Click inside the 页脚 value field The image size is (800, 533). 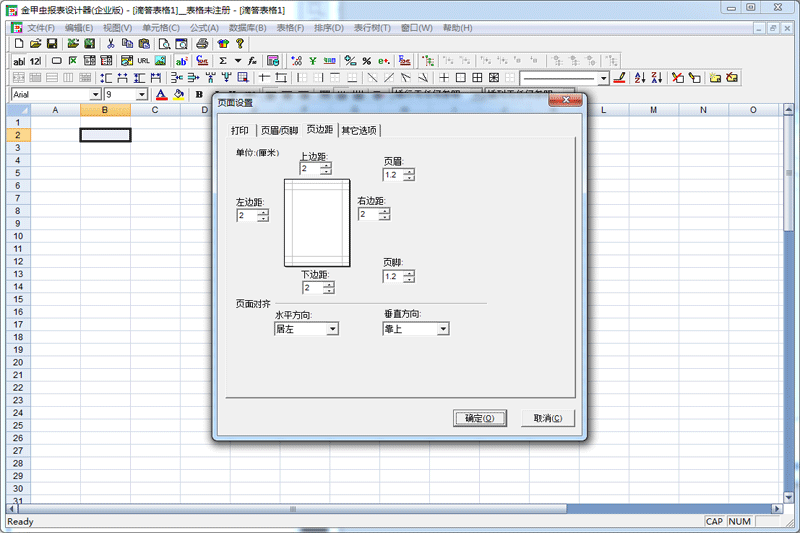click(x=393, y=276)
